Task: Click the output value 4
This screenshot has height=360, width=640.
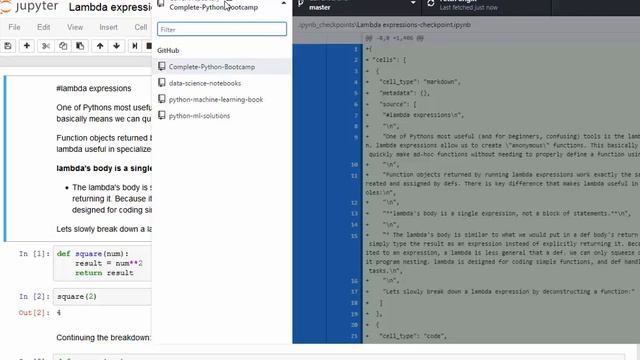Action: pyautogui.click(x=59, y=313)
